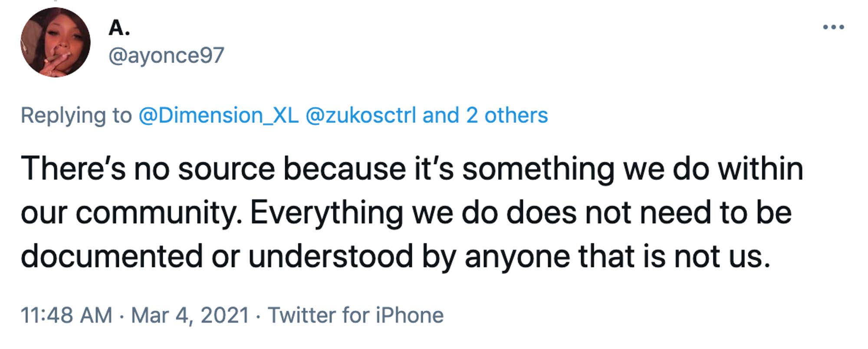Click the Mar 4, 2021 date
The height and width of the screenshot is (349, 868).
tap(190, 315)
